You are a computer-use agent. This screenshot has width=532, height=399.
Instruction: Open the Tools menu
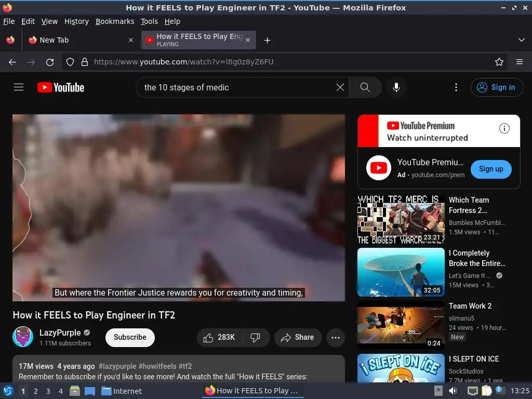point(149,21)
